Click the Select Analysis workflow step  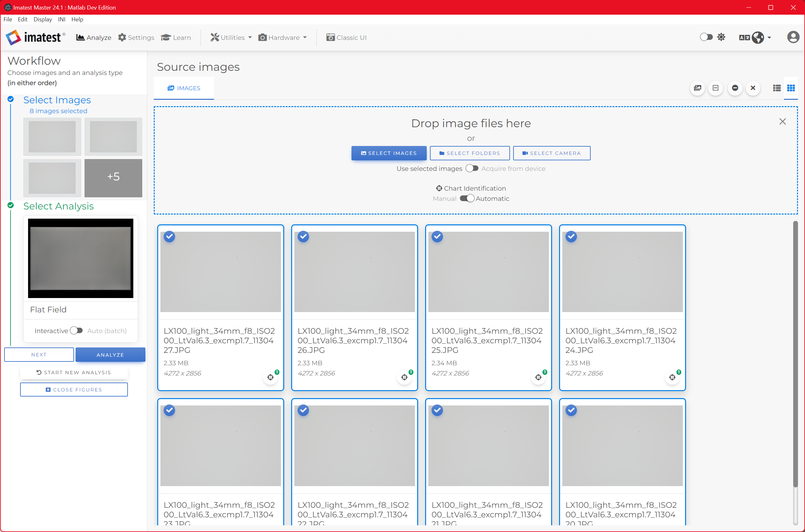click(58, 206)
